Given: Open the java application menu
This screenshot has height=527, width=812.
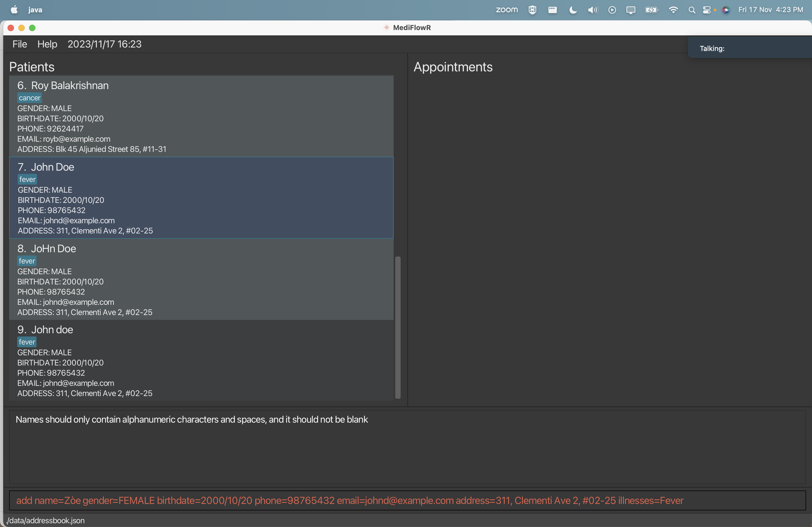Looking at the screenshot, I should click(35, 10).
